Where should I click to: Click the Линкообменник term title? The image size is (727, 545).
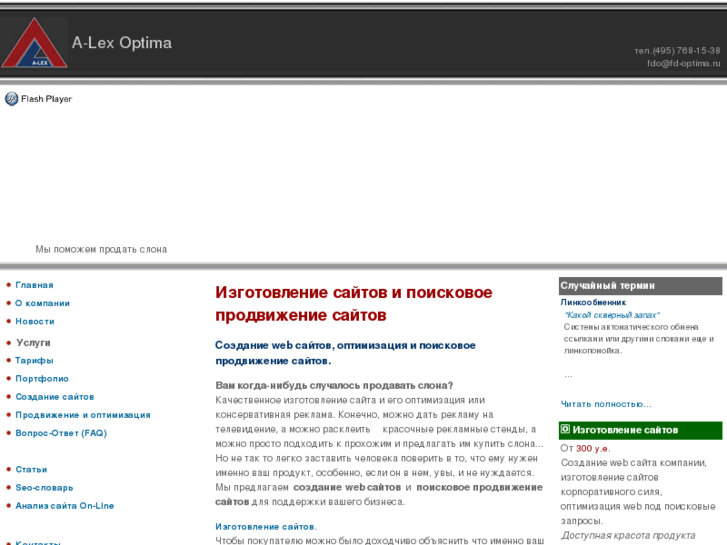593,302
